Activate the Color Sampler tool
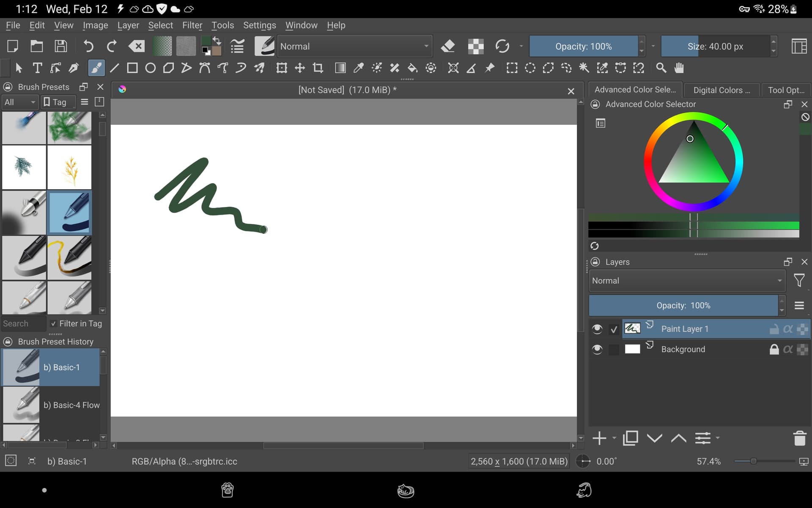The height and width of the screenshot is (508, 812). [x=358, y=68]
